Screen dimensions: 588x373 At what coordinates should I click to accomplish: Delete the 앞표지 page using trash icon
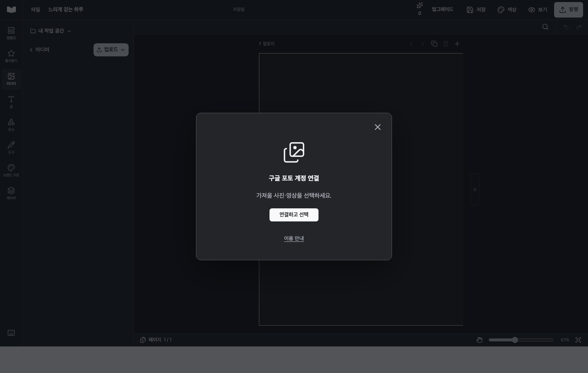446,44
